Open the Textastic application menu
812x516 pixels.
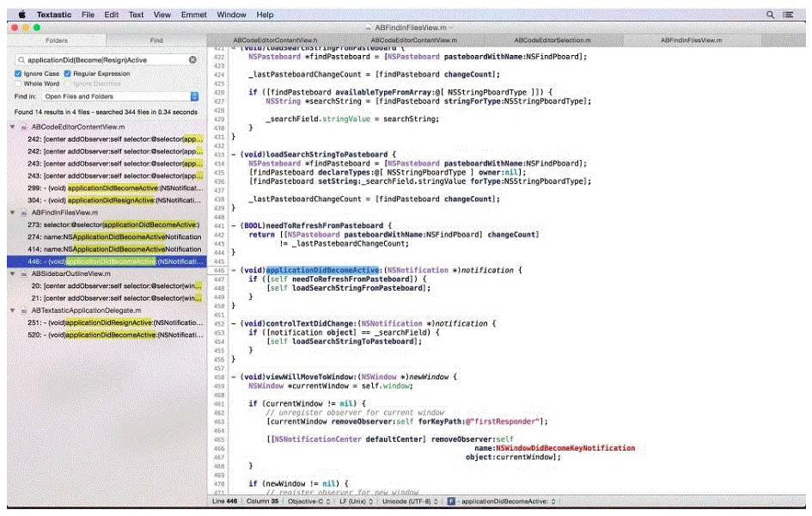tap(54, 15)
